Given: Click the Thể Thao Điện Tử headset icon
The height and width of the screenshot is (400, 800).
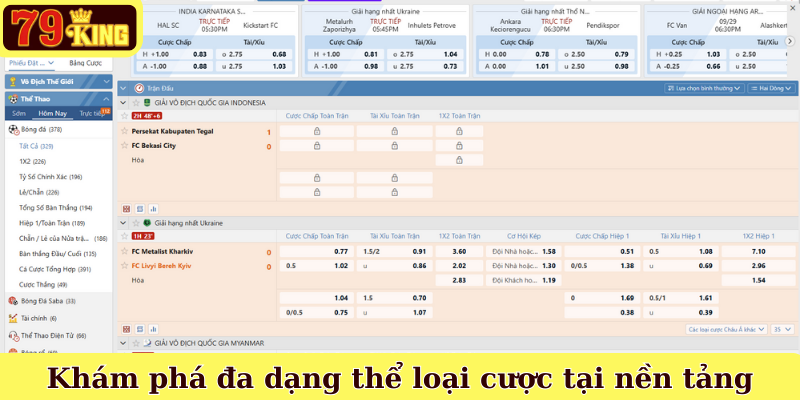Looking at the screenshot, I should 13,336.
